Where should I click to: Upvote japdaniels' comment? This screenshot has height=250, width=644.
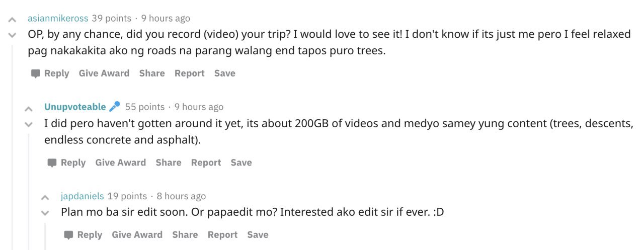point(45,198)
